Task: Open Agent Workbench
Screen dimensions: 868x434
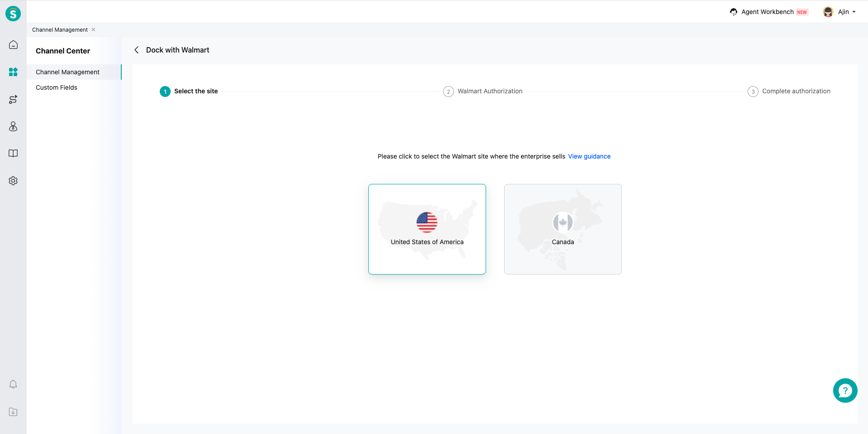Action: (768, 12)
